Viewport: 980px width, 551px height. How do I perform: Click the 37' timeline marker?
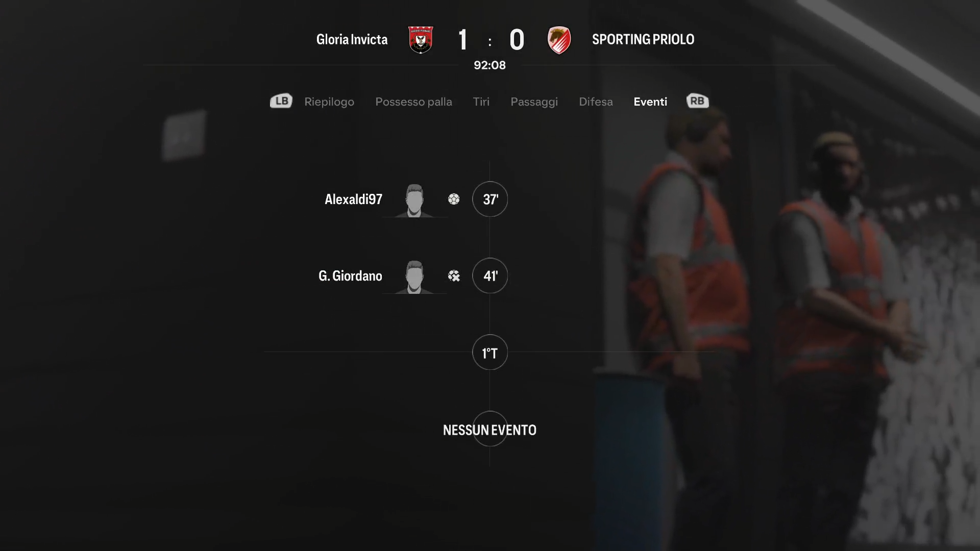point(490,199)
